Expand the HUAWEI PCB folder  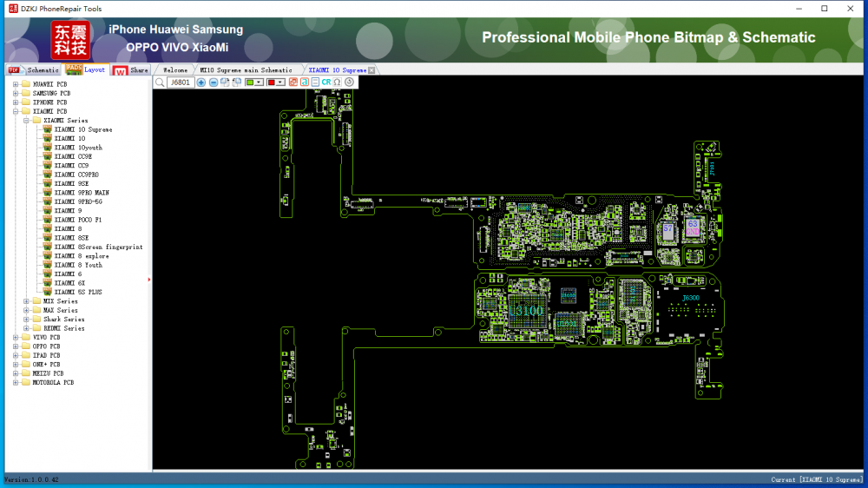[x=16, y=84]
